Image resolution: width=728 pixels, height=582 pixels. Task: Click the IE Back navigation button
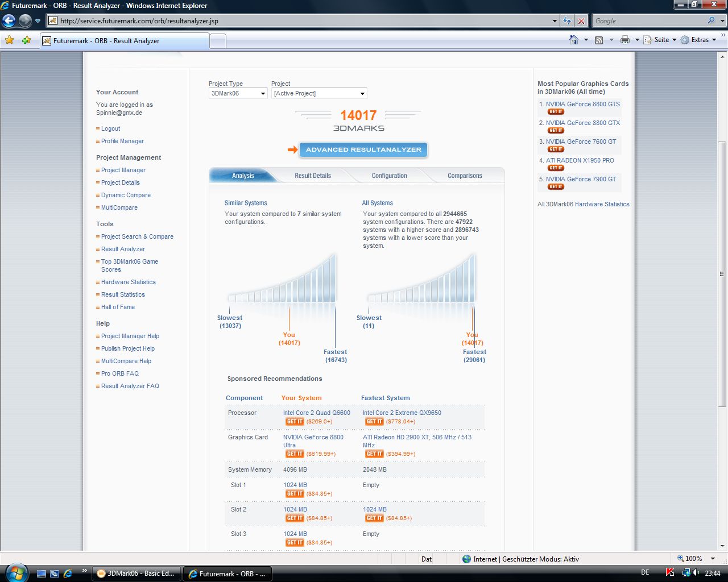click(x=9, y=21)
